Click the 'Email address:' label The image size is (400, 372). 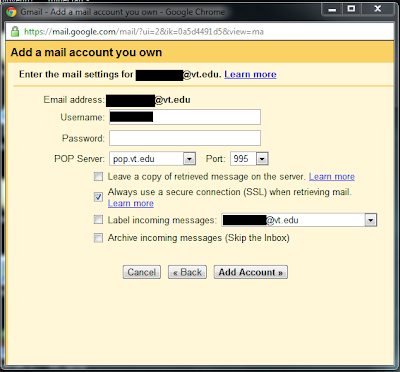pyautogui.click(x=74, y=100)
